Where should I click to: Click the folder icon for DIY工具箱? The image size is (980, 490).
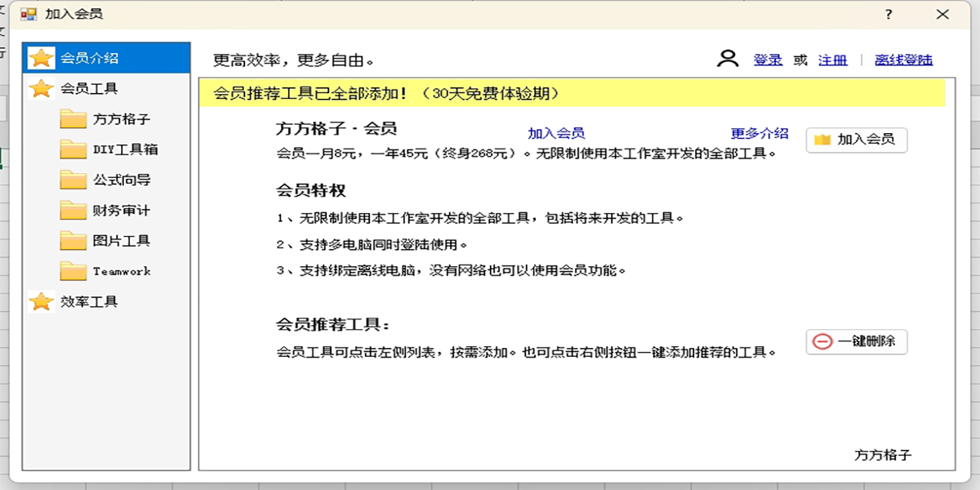click(73, 149)
